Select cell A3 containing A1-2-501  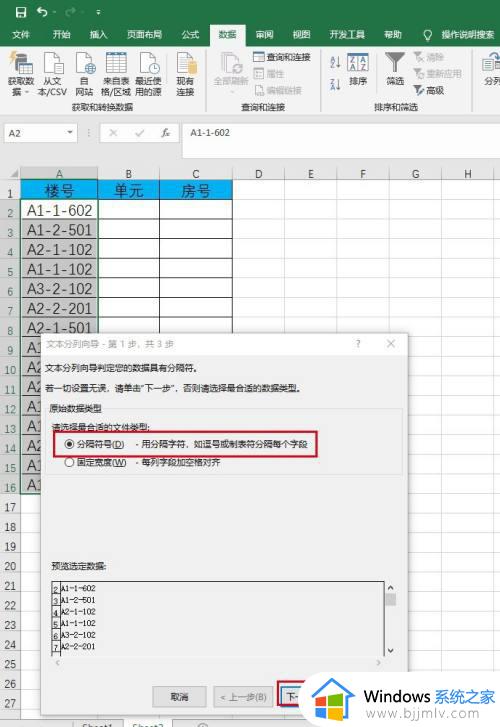(59, 230)
